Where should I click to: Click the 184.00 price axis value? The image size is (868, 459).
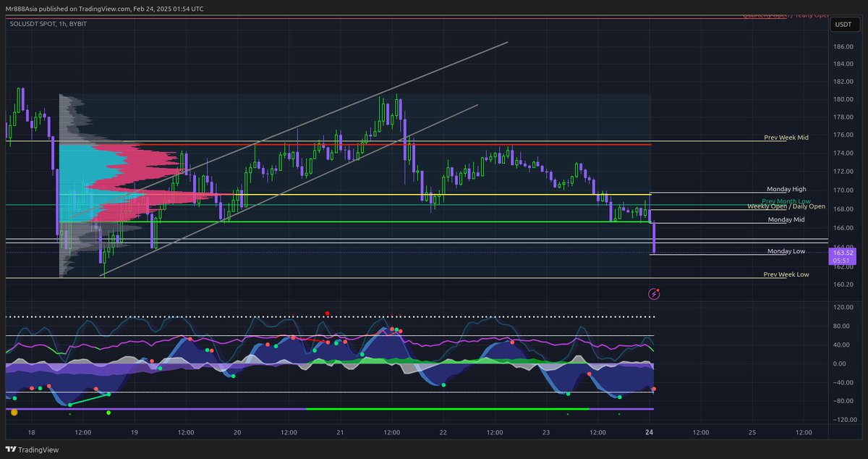(x=843, y=63)
